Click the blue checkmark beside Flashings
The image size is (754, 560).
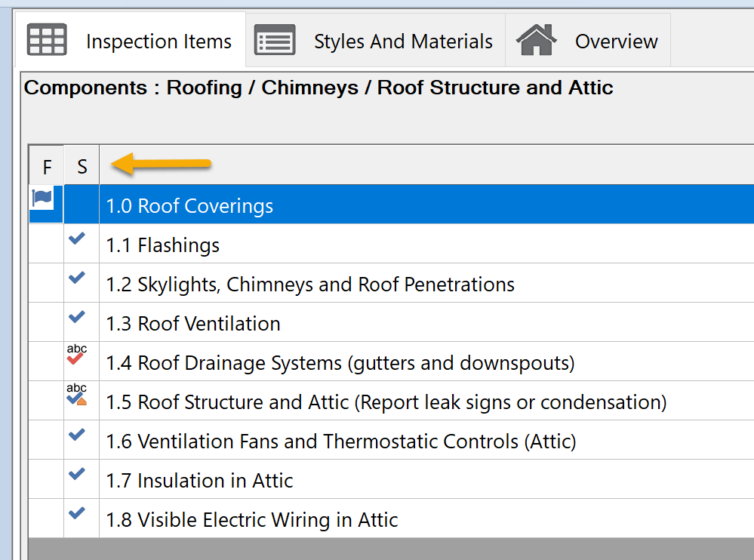point(77,238)
